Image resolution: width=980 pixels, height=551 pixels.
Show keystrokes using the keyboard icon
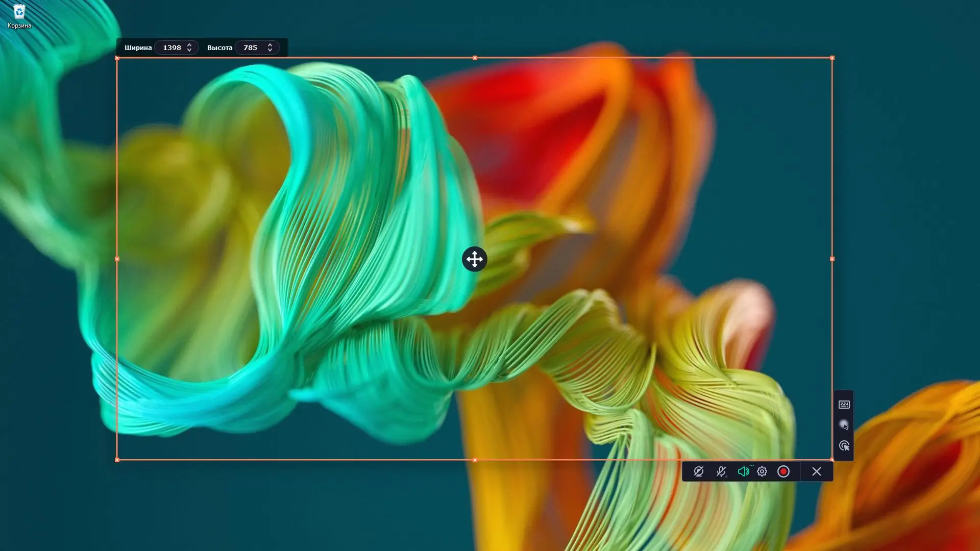(x=844, y=405)
